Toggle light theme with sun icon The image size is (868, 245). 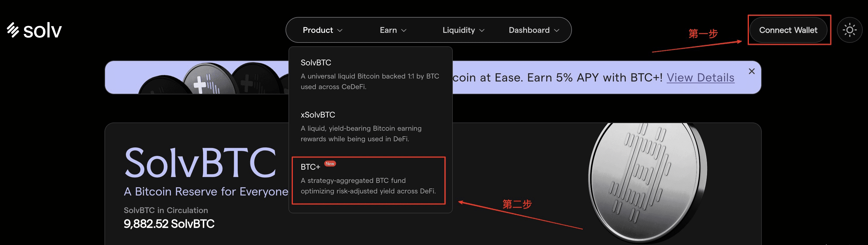tap(849, 30)
